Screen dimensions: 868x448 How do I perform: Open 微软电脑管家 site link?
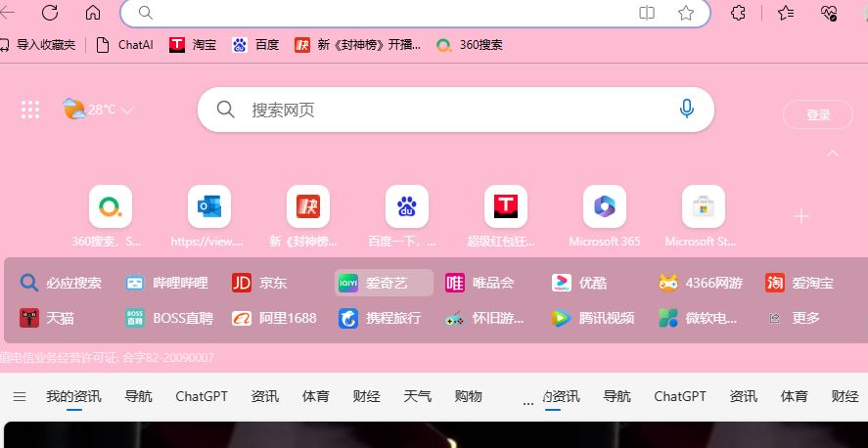(698, 318)
